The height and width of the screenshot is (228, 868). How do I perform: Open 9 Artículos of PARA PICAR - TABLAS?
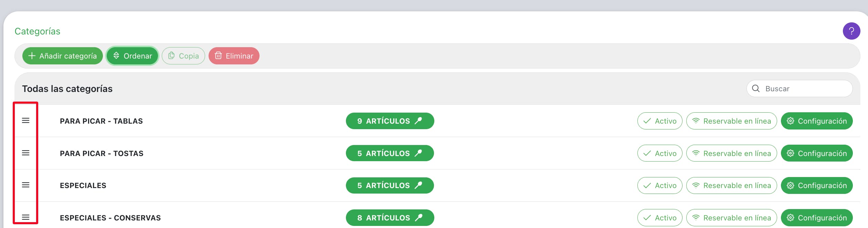[390, 121]
